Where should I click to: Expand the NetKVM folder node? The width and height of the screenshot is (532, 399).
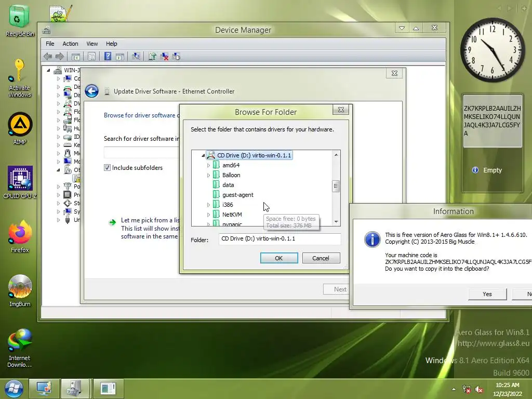coord(208,215)
